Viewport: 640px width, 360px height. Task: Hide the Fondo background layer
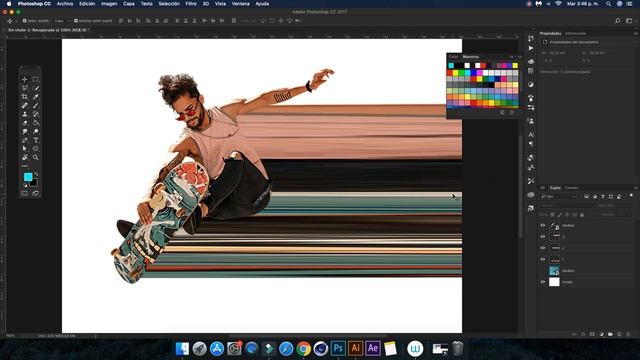[543, 282]
